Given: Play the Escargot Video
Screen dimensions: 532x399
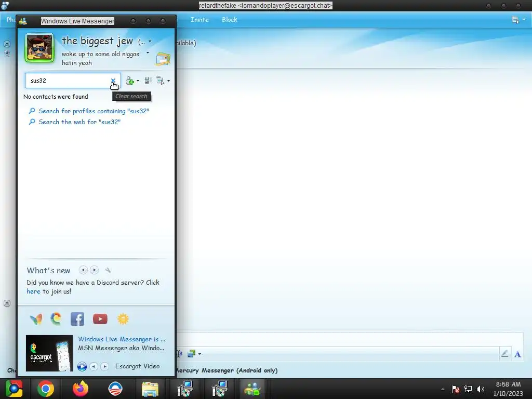Looking at the screenshot, I should (82, 366).
